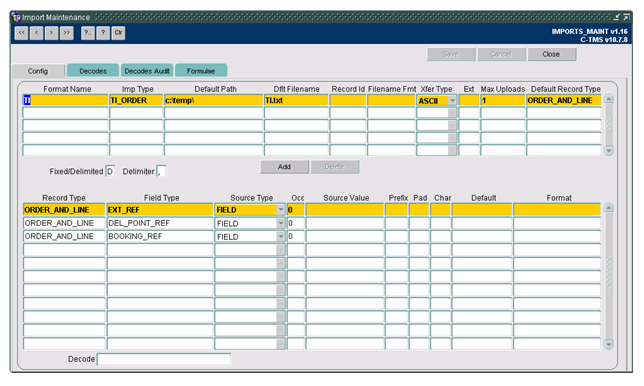Click the Ext field in first row
This screenshot has width=644, height=386.
(469, 100)
